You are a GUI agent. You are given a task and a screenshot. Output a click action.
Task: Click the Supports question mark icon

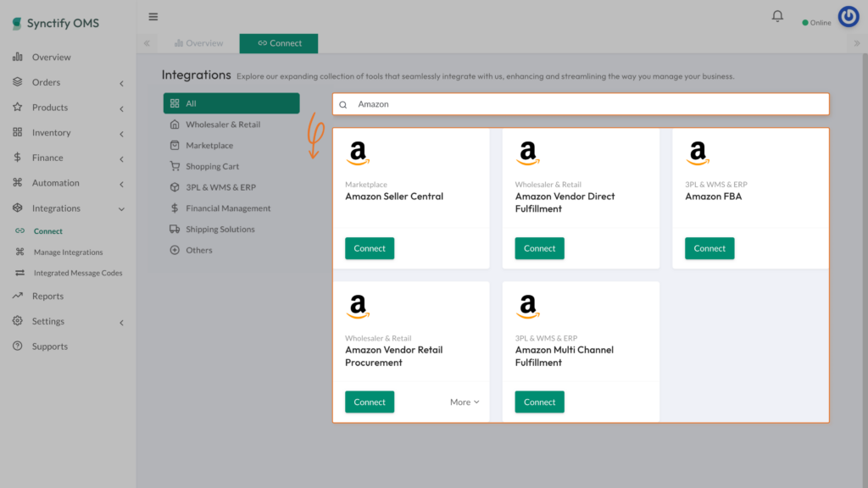click(x=18, y=346)
